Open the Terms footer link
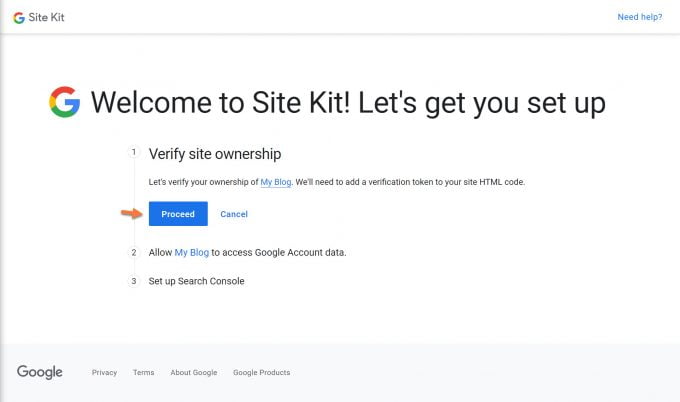680x402 pixels. [143, 373]
